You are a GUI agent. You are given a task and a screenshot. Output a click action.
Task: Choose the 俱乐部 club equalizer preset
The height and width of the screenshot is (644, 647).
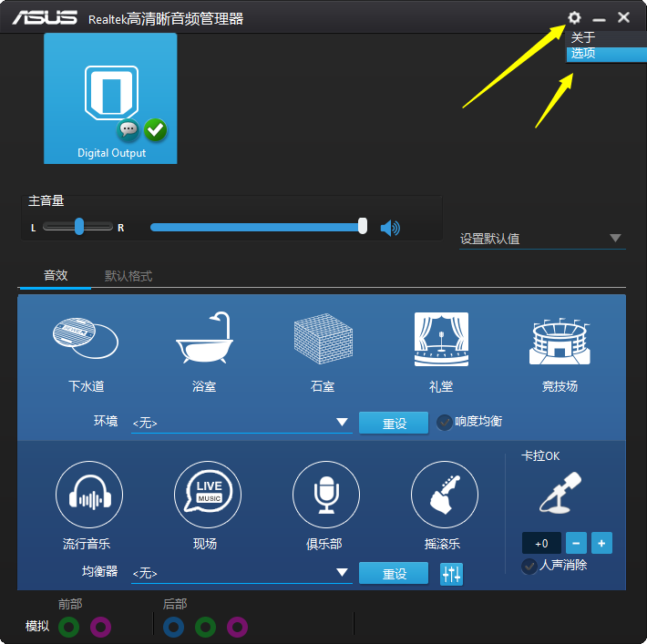pos(326,495)
